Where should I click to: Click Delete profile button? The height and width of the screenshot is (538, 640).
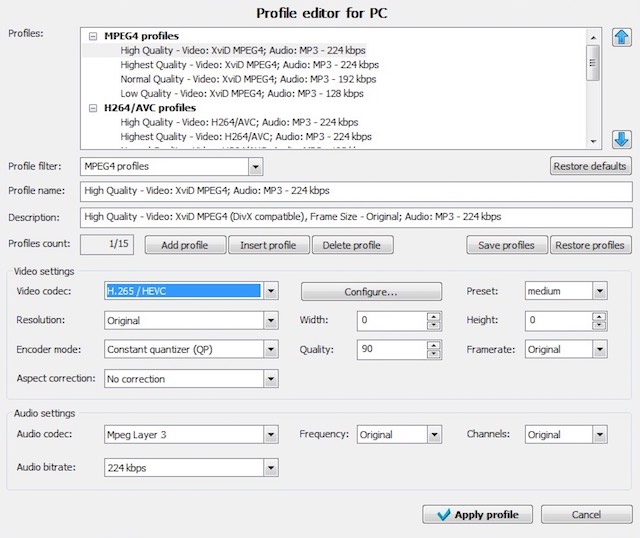[x=352, y=245]
